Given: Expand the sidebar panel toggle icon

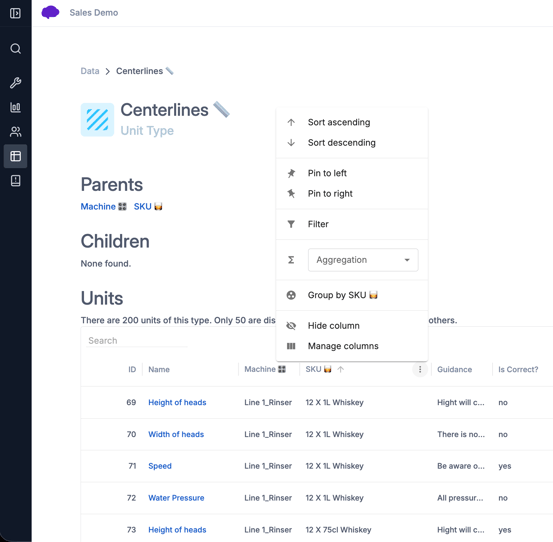Looking at the screenshot, I should (x=15, y=13).
